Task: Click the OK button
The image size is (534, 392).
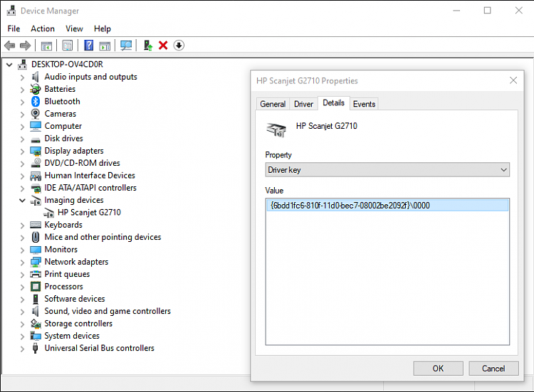Action: (x=438, y=369)
